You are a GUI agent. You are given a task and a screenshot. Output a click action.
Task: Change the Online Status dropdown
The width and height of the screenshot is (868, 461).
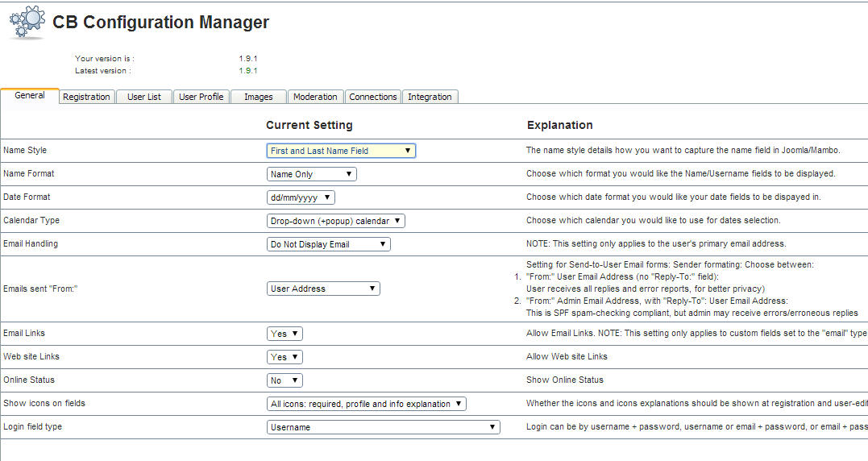284,380
